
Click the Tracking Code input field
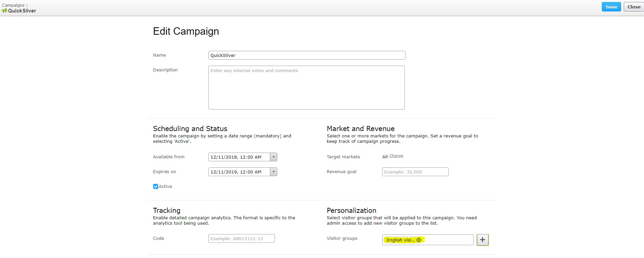(x=241, y=238)
